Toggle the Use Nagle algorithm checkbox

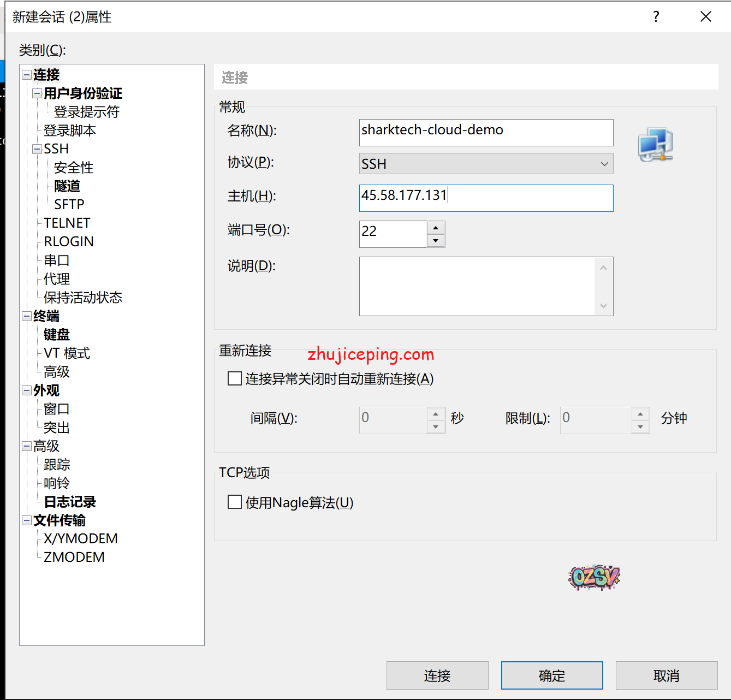pyautogui.click(x=235, y=502)
